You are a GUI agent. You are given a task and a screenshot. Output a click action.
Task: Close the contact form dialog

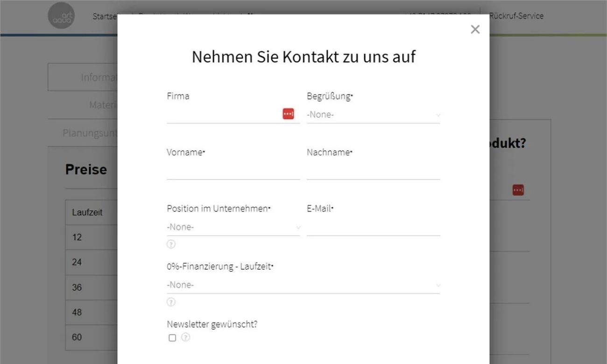point(475,30)
